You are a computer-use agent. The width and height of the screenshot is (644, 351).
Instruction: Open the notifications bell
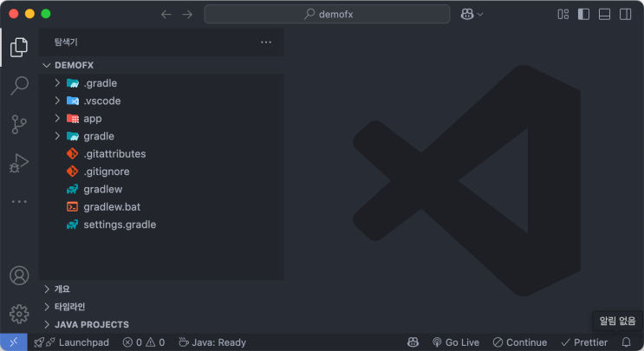[x=626, y=342]
